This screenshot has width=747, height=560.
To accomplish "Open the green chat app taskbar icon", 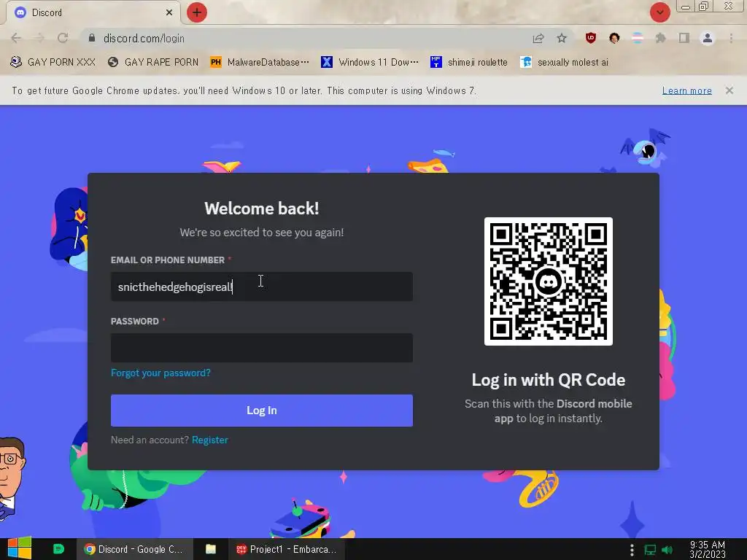I will point(58,549).
